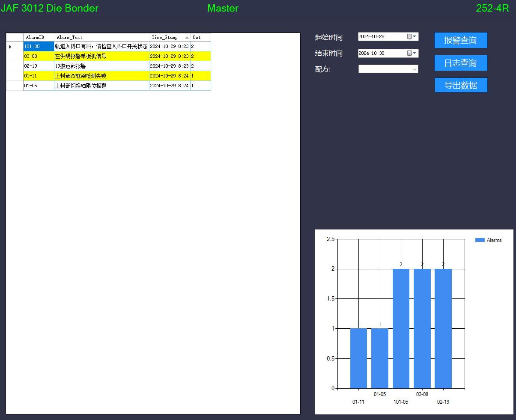Sort by the Alarm_Text column header
516x420 pixels.
click(101, 37)
